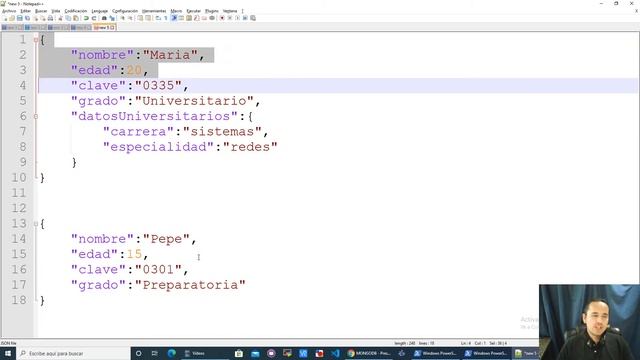Cut selection with the scissors icon
Viewport: 640px width, 360px height.
point(60,18)
